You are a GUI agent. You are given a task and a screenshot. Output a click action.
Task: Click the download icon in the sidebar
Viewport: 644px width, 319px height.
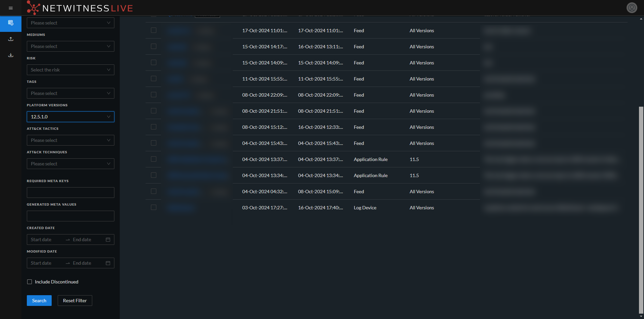tap(10, 55)
